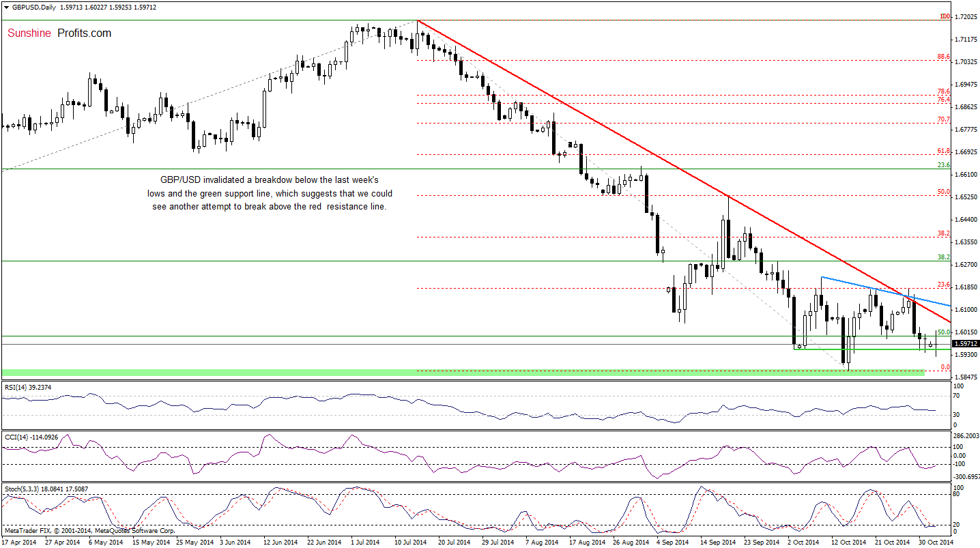The width and height of the screenshot is (980, 548).
Task: Click price axis label 1.61000
Action: click(x=966, y=310)
